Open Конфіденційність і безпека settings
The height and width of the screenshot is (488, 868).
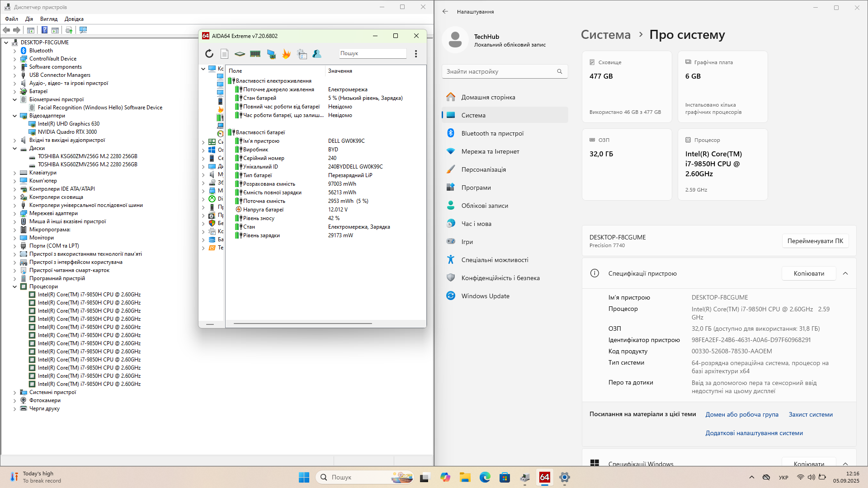click(x=505, y=278)
